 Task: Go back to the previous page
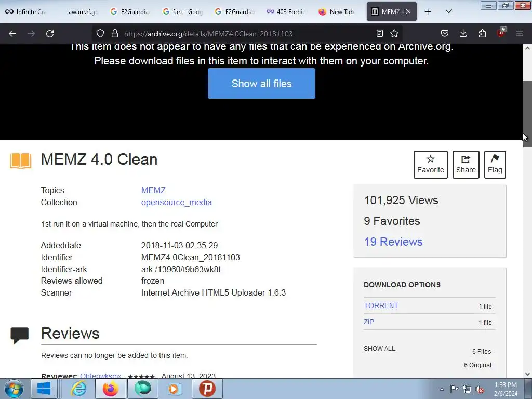12,34
